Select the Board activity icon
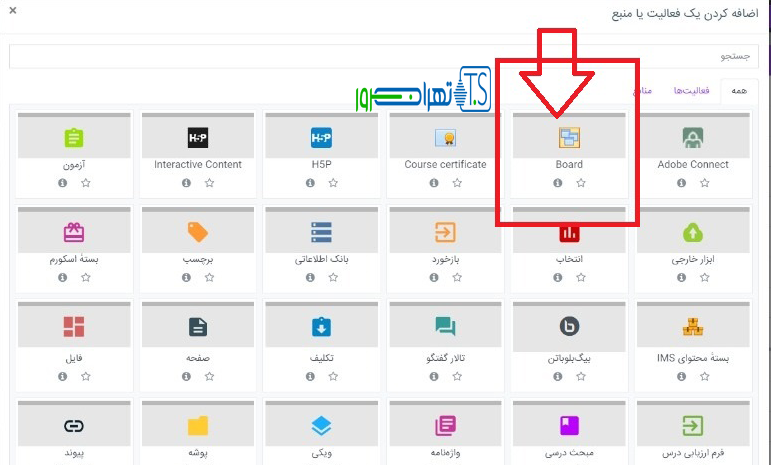 pos(569,138)
